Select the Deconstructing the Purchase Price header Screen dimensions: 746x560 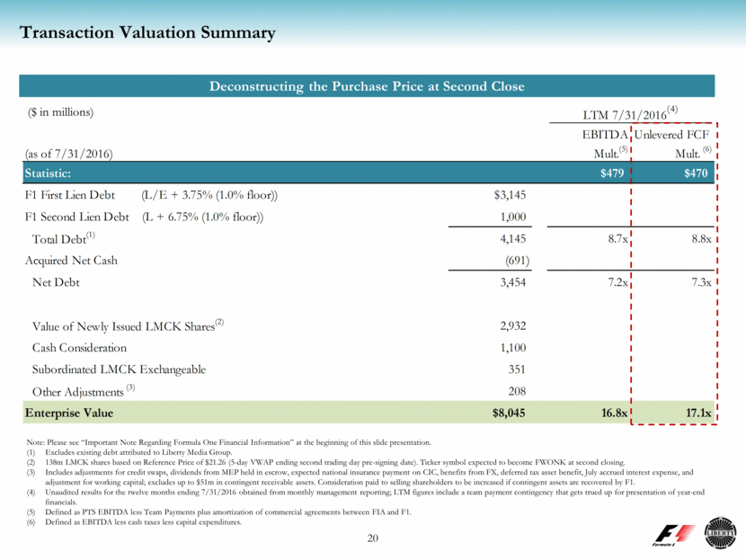[368, 86]
